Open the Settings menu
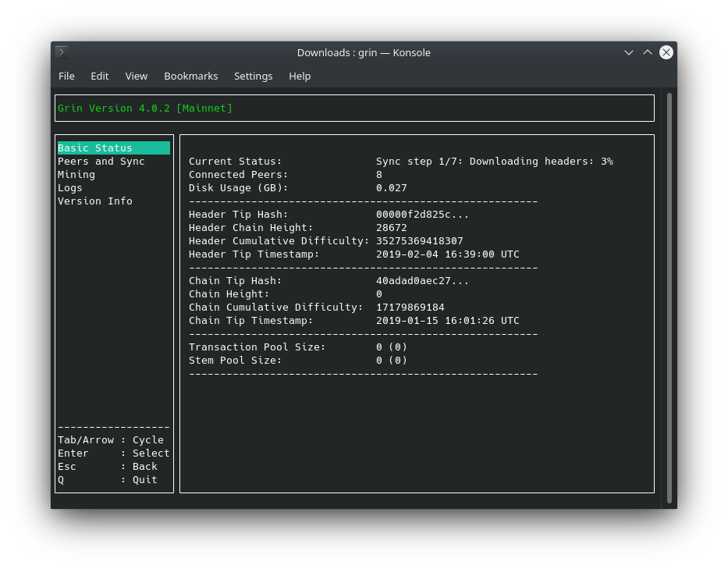The width and height of the screenshot is (728, 569). pos(253,76)
